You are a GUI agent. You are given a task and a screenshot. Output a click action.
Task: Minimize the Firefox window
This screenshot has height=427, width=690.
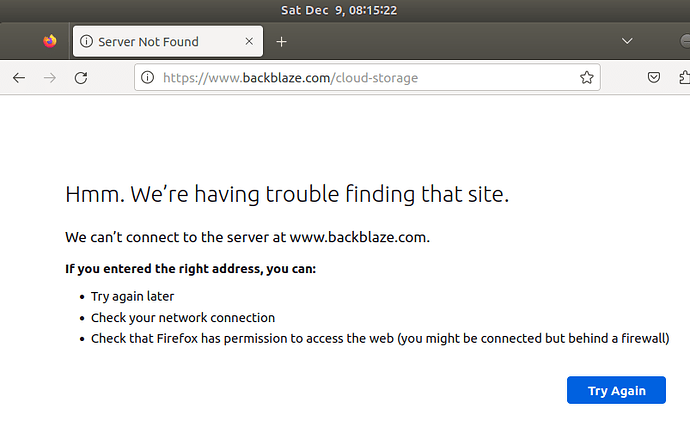coord(685,41)
